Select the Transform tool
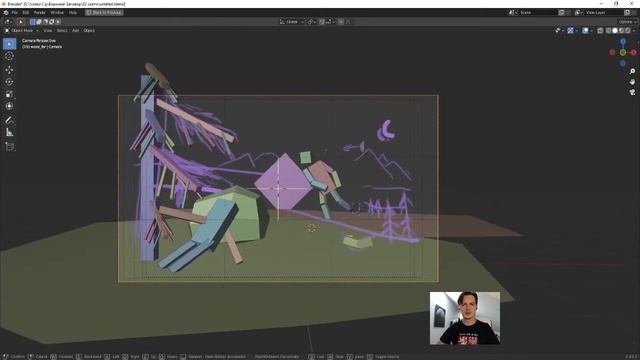This screenshot has height=360, width=640. click(x=9, y=106)
